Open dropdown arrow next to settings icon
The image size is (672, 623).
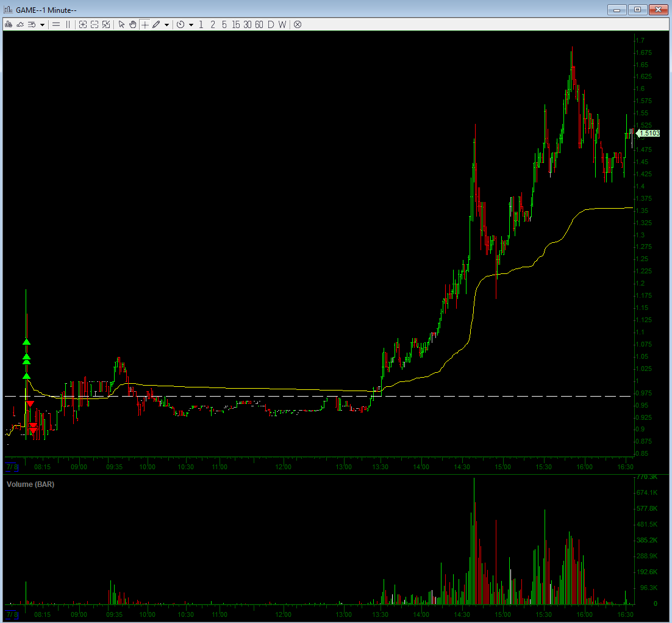pos(42,25)
